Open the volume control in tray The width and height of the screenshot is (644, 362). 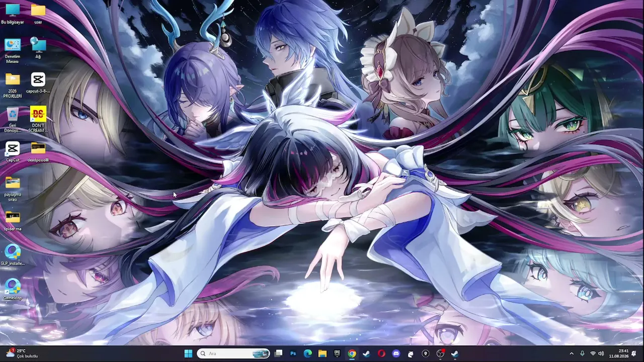coord(601,353)
